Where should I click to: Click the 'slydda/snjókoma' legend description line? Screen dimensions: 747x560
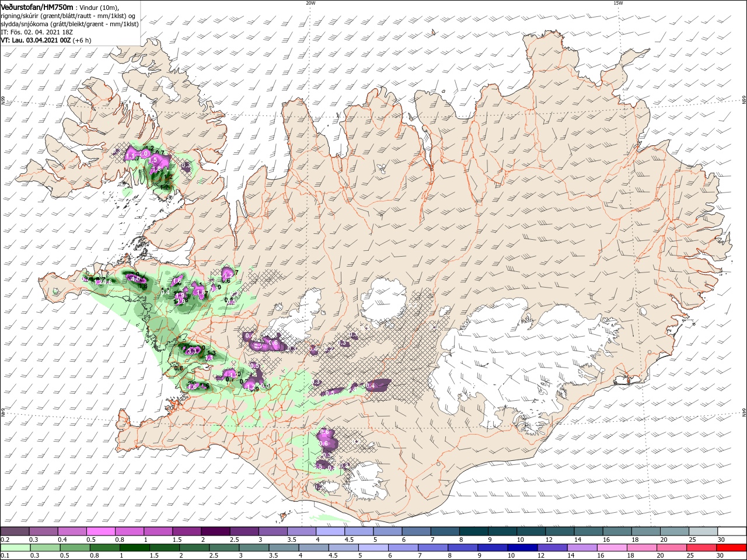[69, 24]
